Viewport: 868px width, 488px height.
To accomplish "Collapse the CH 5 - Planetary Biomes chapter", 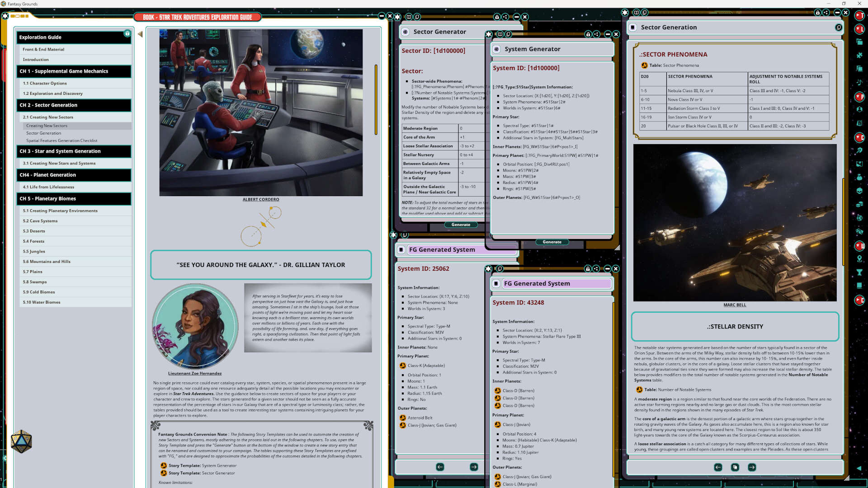I will tap(74, 199).
